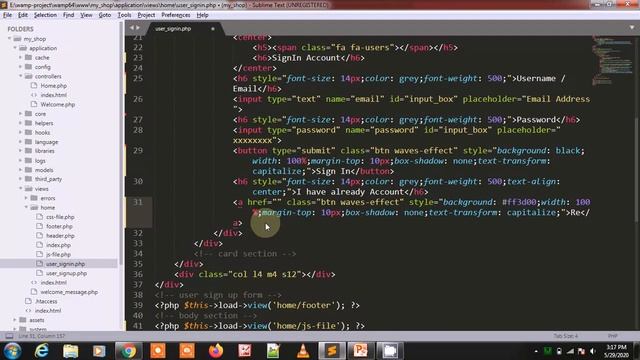Click the volume icon in system tray
This screenshot has width=640, height=360.
[593, 351]
